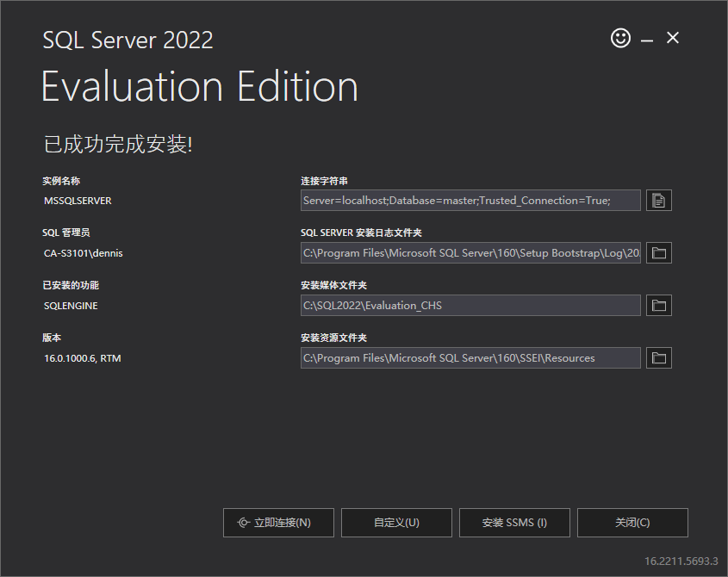Click the 16.0.1000.6, RTM version text
This screenshot has width=728, height=577.
coord(83,358)
